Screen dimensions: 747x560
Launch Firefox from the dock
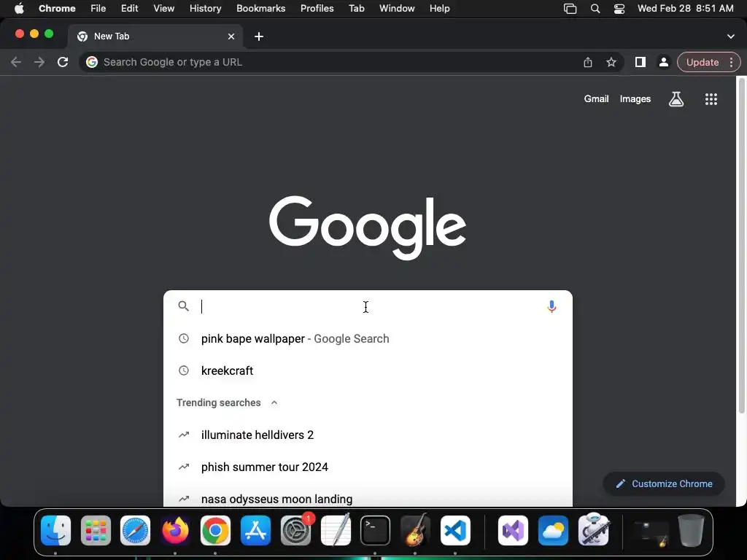[x=175, y=531]
